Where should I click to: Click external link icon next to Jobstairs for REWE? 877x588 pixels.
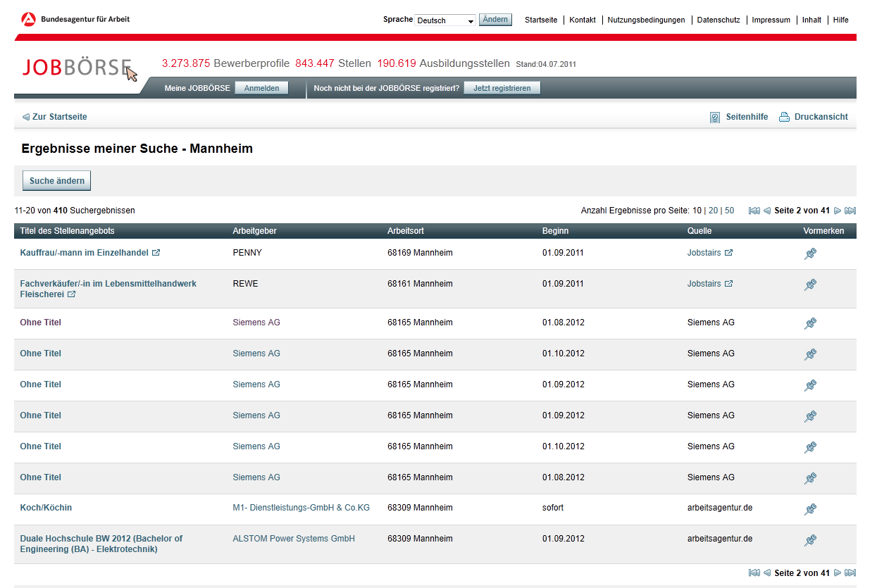tap(729, 284)
